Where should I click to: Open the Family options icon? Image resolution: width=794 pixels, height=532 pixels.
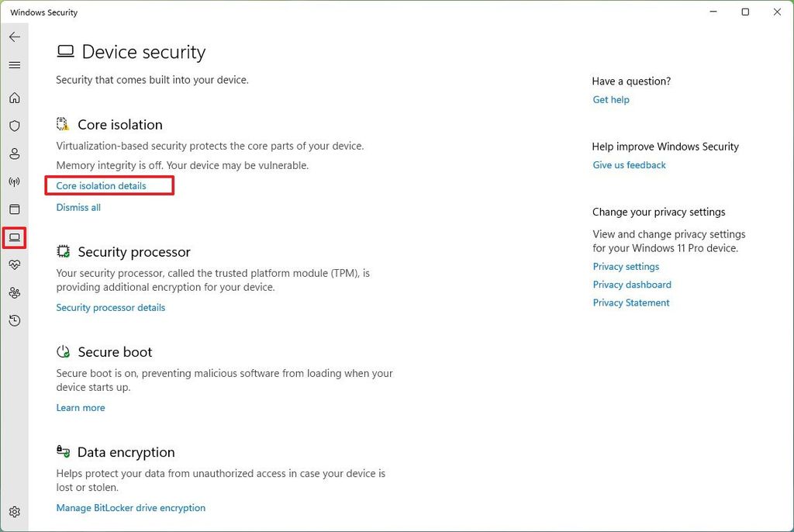(x=14, y=292)
